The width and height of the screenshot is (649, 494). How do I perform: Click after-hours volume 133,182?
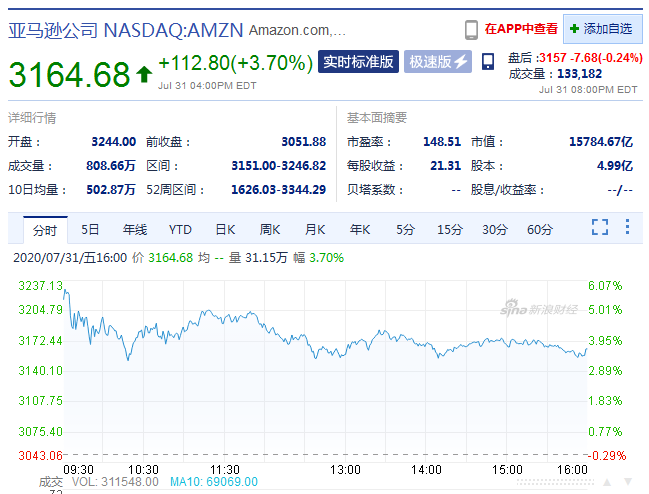579,74
